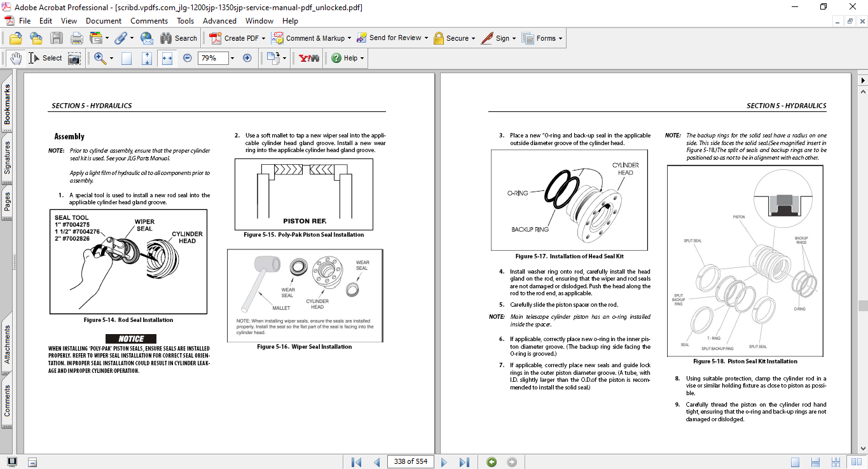Image resolution: width=868 pixels, height=469 pixels.
Task: Activate the Select text tool
Action: (x=45, y=58)
